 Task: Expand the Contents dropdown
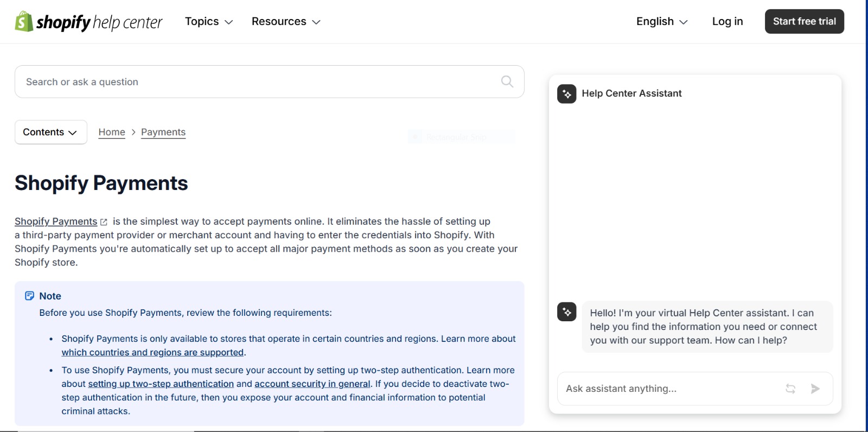(50, 132)
